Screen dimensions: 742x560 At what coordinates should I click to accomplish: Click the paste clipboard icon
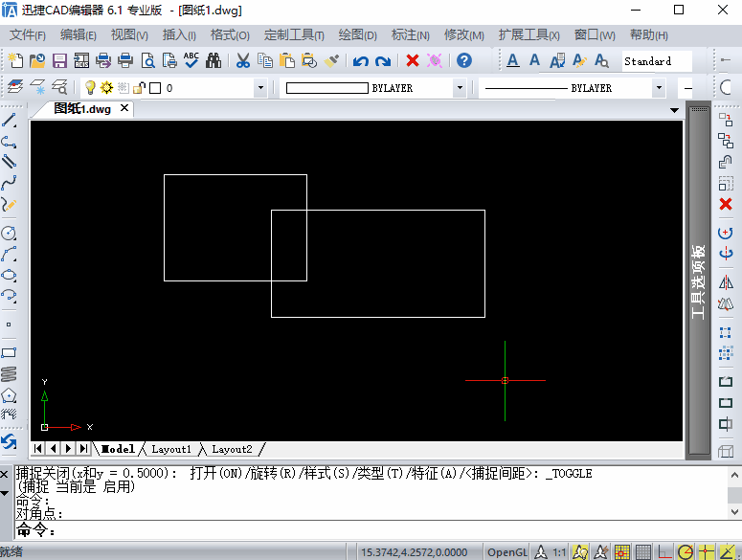pos(287,60)
